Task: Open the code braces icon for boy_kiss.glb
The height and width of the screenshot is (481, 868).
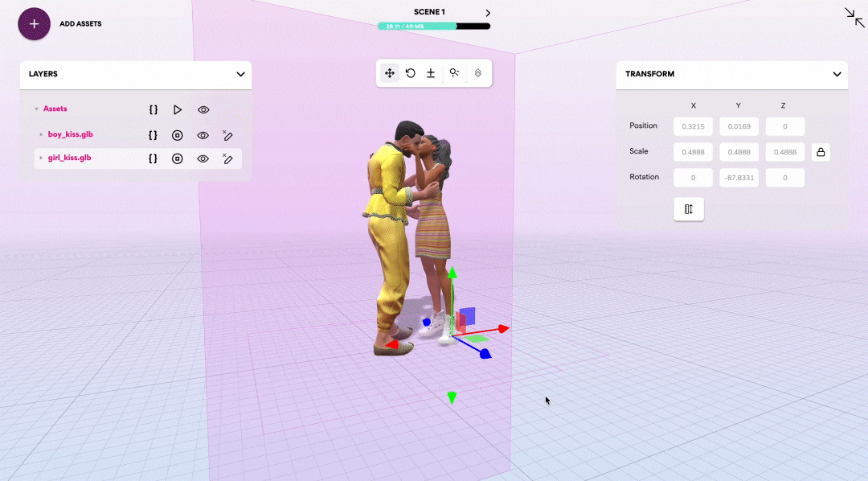Action: (x=153, y=135)
